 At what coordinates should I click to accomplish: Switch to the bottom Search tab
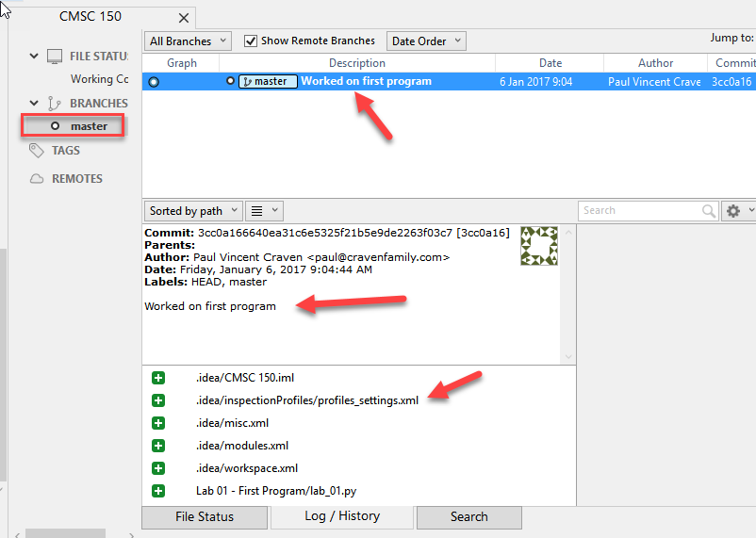pyautogui.click(x=469, y=517)
